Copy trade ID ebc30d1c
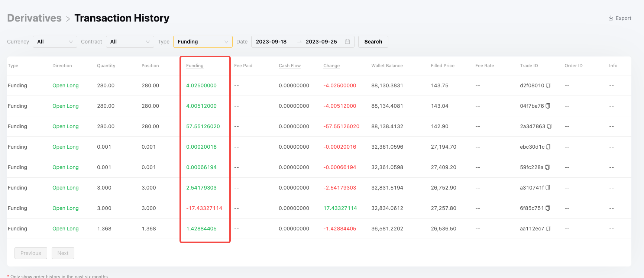 click(548, 147)
